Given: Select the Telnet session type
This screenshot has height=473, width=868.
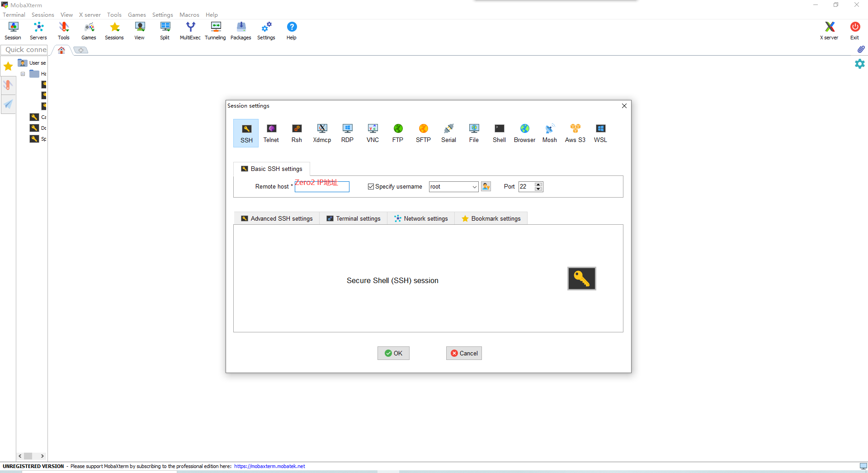Looking at the screenshot, I should (271, 133).
